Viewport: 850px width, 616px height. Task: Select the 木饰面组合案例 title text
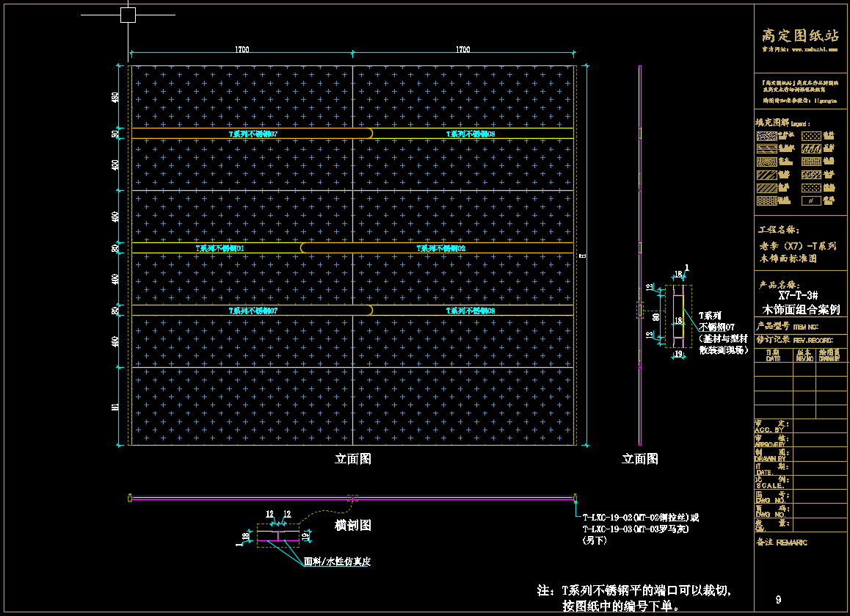coord(802,309)
